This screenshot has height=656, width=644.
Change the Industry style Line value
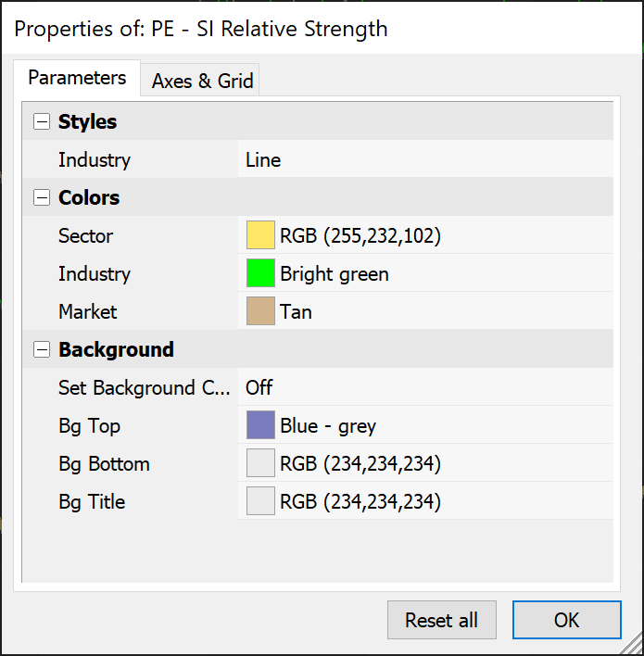click(x=263, y=159)
